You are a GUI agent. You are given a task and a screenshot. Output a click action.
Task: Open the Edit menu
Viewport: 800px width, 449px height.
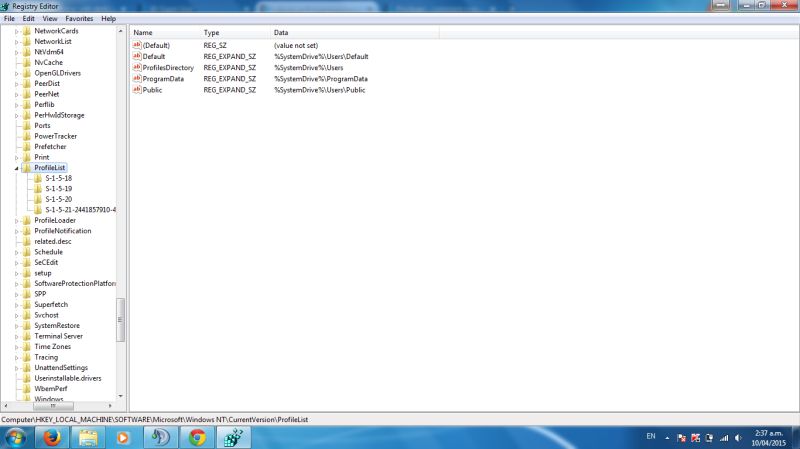pos(29,18)
